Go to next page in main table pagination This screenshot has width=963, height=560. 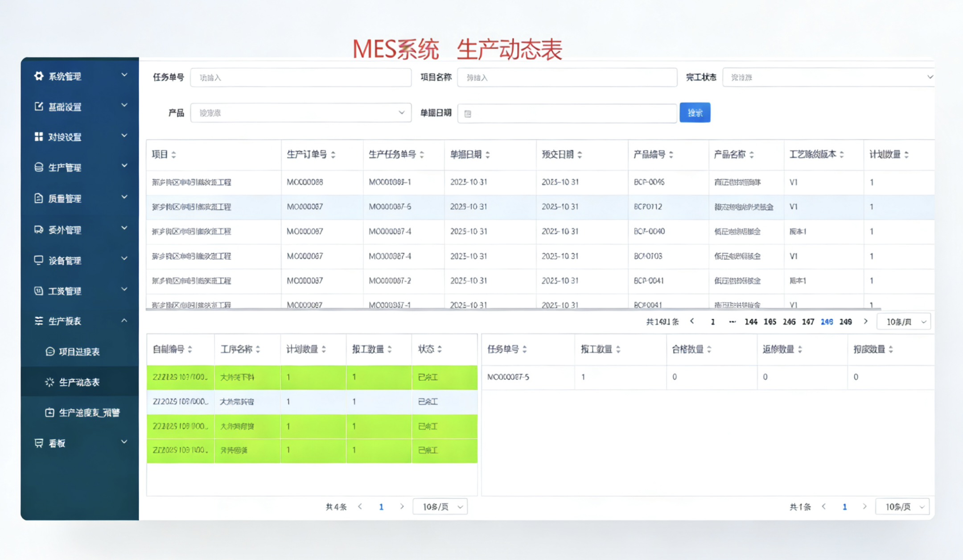pyautogui.click(x=865, y=321)
